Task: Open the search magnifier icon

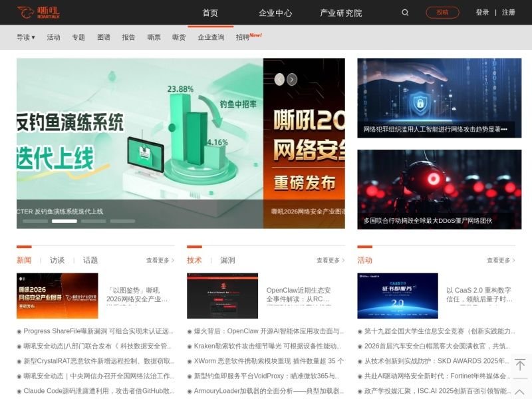Action: (x=405, y=13)
